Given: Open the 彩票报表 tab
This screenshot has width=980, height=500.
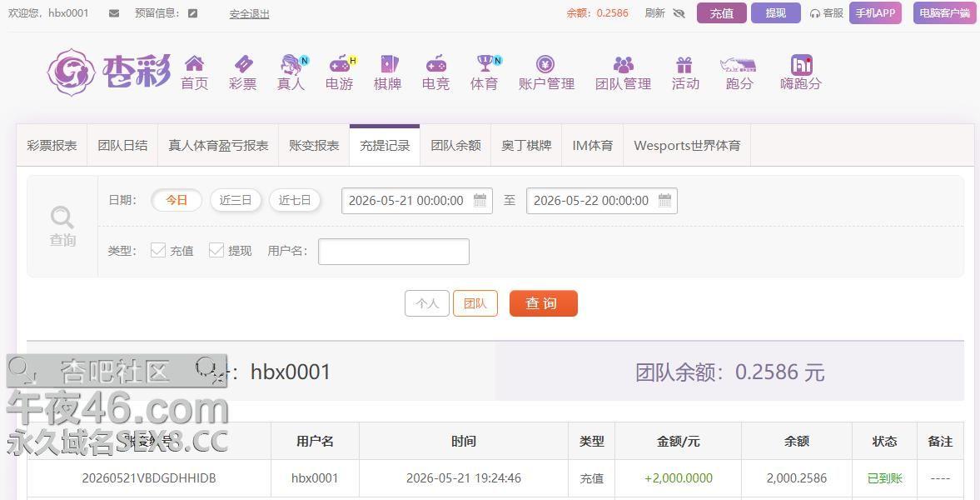Looking at the screenshot, I should tap(52, 145).
